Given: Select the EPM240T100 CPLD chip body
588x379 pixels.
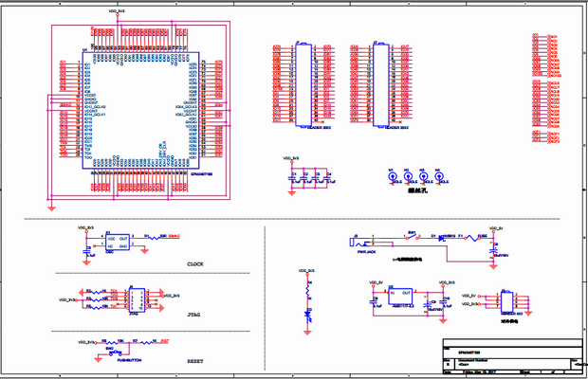Looking at the screenshot, I should [140, 111].
